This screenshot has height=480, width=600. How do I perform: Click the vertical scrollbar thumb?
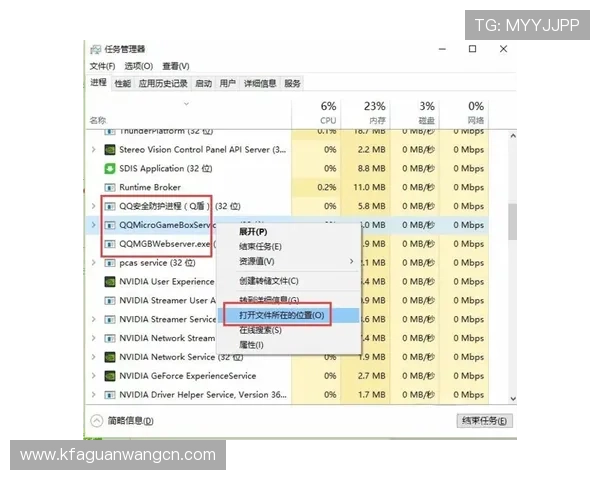coord(513,222)
